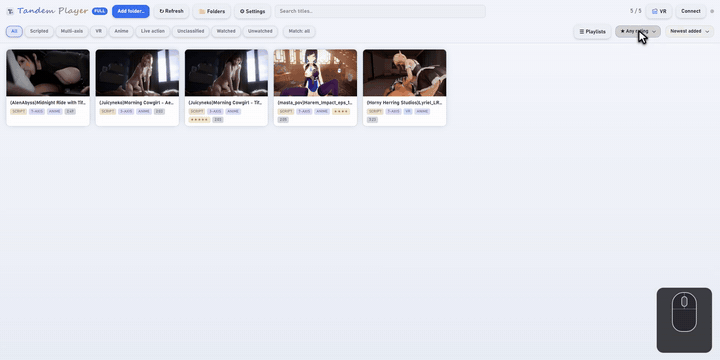Screen dimensions: 720x360
Task: Click the title "(AlenAbyss)Midnight Ride with Tif..."
Action: [48, 103]
